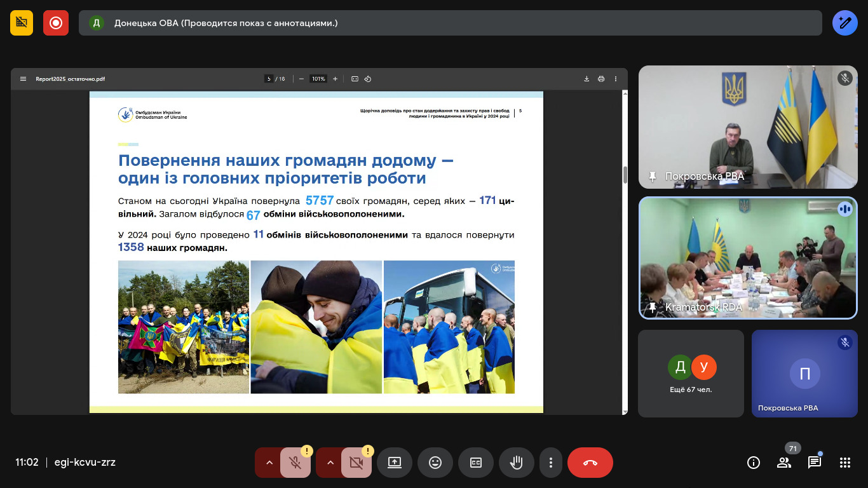Toggle the microphone on

point(294,463)
